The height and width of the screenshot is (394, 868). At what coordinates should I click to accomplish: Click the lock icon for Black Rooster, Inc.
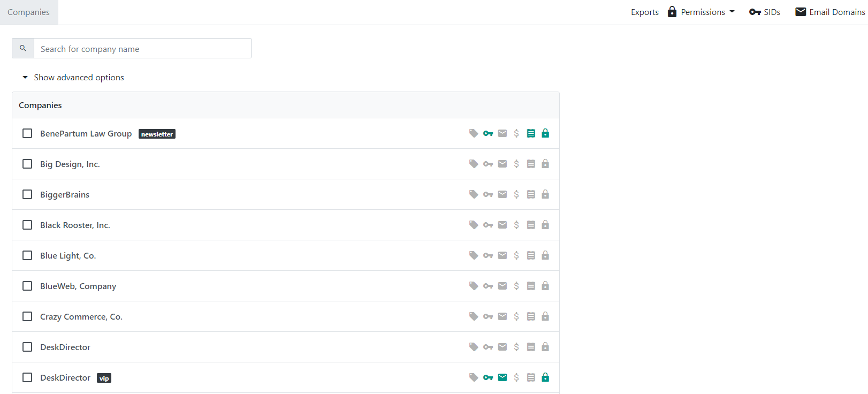(545, 225)
